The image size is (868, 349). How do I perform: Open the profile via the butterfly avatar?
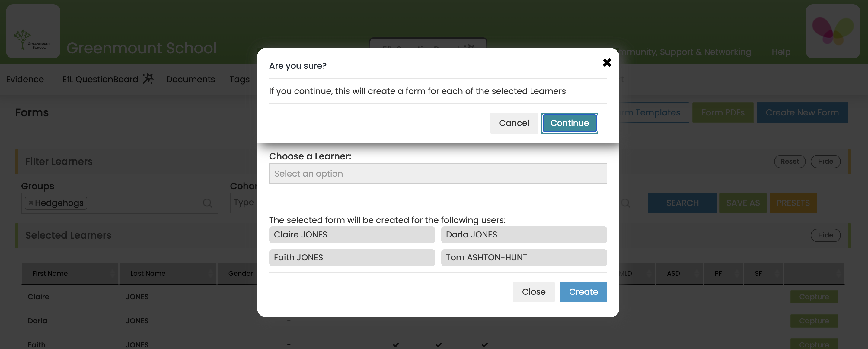click(x=833, y=31)
